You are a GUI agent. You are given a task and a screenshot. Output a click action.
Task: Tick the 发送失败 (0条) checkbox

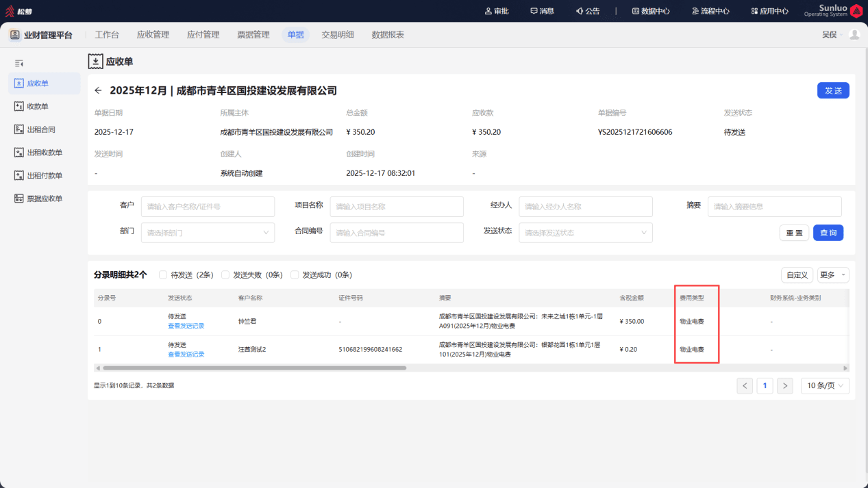(225, 274)
